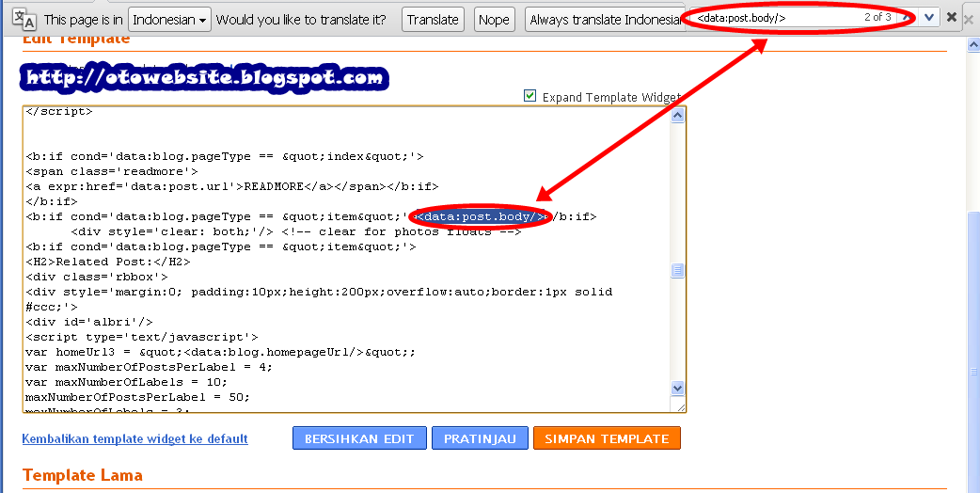Click the READMORE anchor code line
The height and width of the screenshot is (493, 980).
(232, 187)
